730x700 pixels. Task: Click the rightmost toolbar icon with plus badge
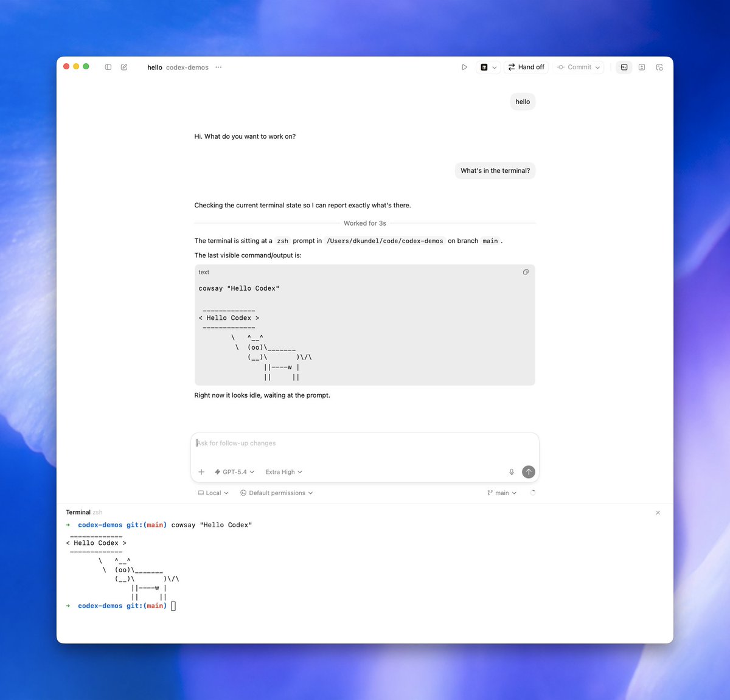point(659,67)
